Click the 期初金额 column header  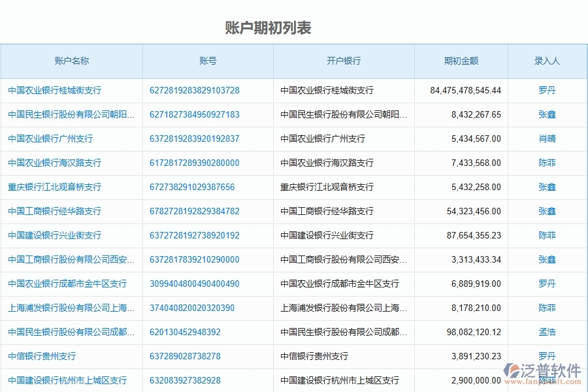point(461,61)
